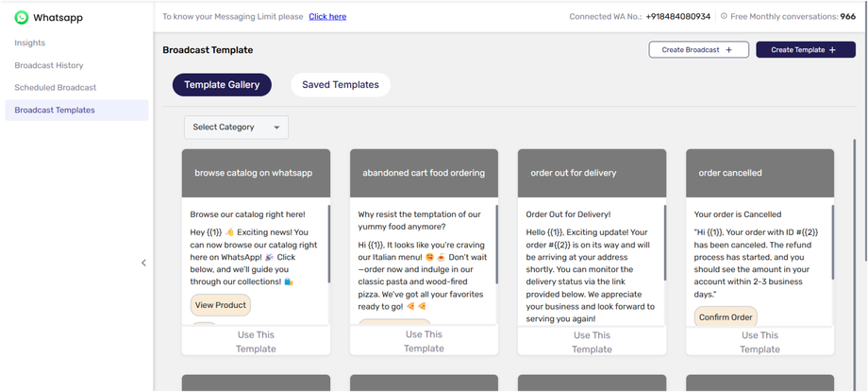Open Insights in the sidebar
The width and height of the screenshot is (868, 392).
(x=30, y=43)
